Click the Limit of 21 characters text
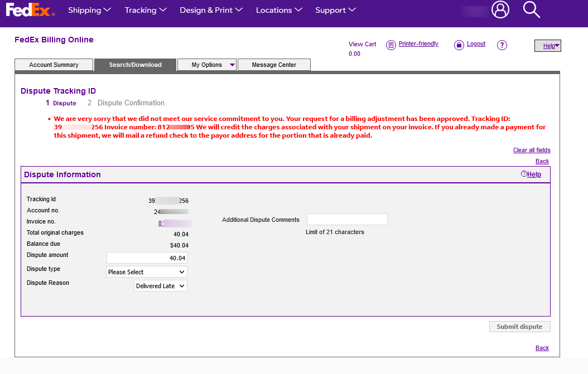Screen dimensions: 588x374 [x=335, y=232]
